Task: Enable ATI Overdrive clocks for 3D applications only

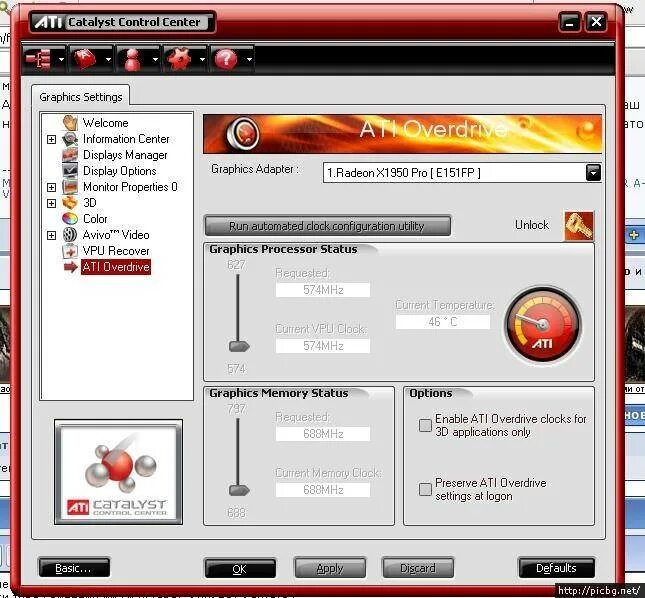Action: (425, 425)
